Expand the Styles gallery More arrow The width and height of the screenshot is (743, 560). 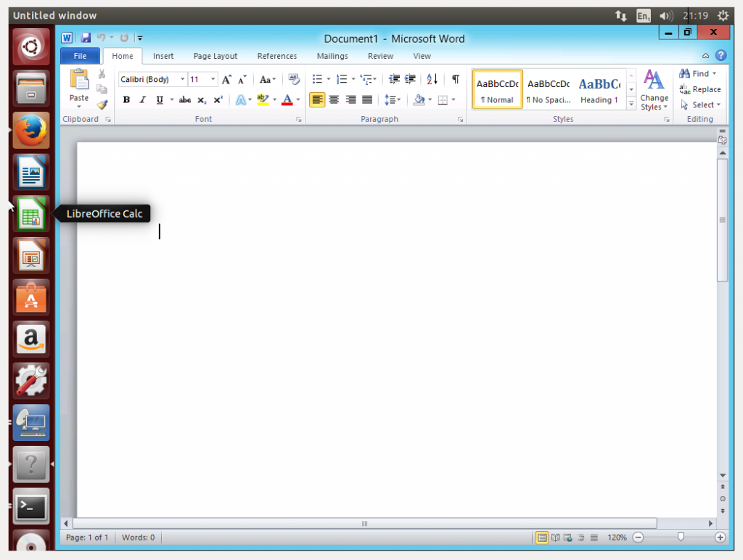[x=631, y=104]
